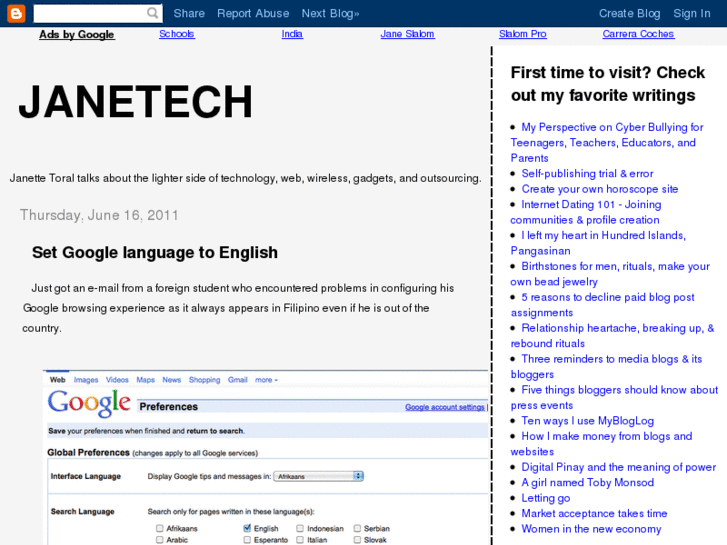Image resolution: width=727 pixels, height=545 pixels.
Task: Click Gmail in Google screenshot bar
Action: tap(237, 380)
